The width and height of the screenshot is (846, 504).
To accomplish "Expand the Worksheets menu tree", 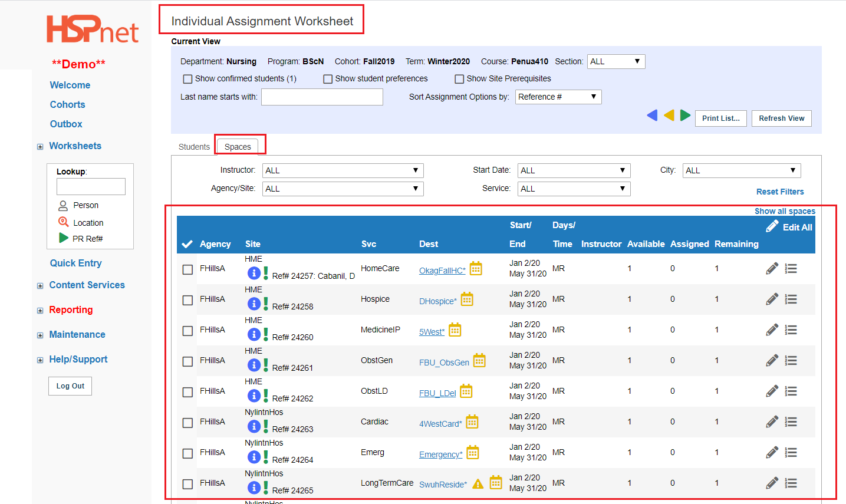I will 40,147.
